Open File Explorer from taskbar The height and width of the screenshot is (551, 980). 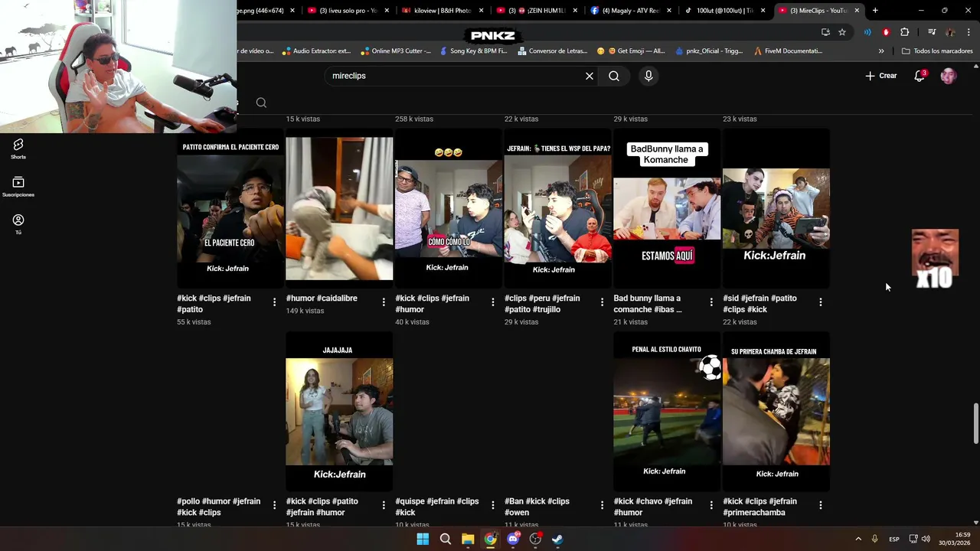468,539
